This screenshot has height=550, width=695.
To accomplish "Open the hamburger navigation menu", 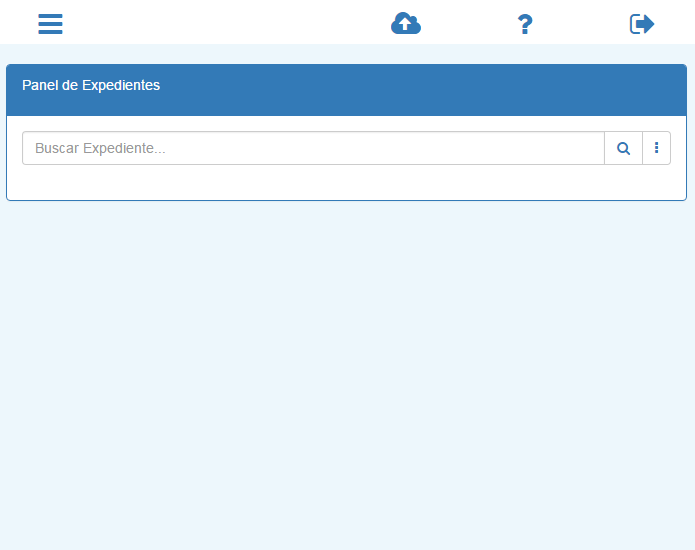I will (x=50, y=24).
